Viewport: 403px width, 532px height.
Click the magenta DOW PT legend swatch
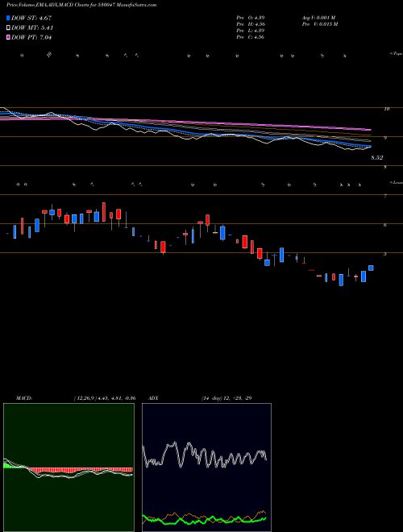click(9, 37)
